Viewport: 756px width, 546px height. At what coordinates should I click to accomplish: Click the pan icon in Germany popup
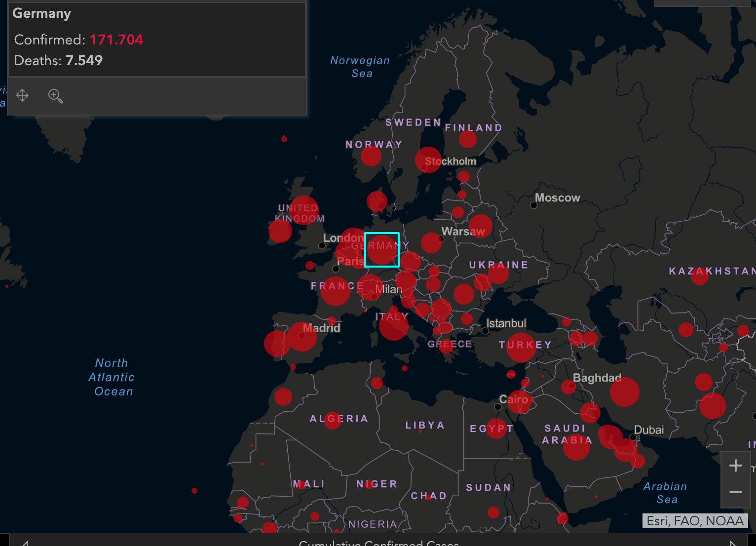click(22, 95)
